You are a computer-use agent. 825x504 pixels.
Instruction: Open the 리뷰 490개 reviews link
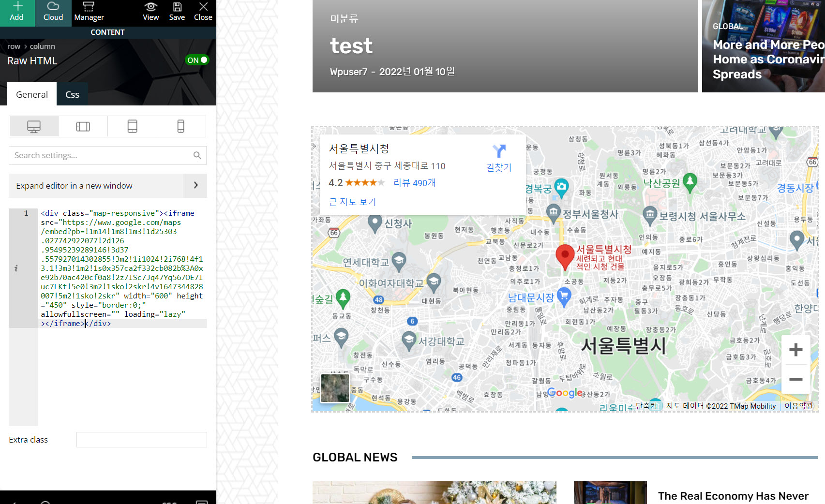click(x=414, y=183)
